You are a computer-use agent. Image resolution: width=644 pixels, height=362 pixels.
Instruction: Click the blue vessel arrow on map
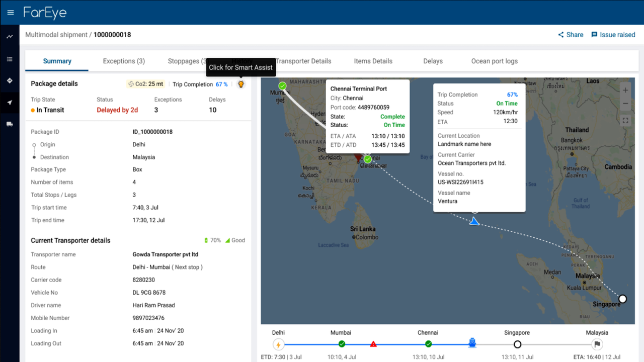click(474, 221)
